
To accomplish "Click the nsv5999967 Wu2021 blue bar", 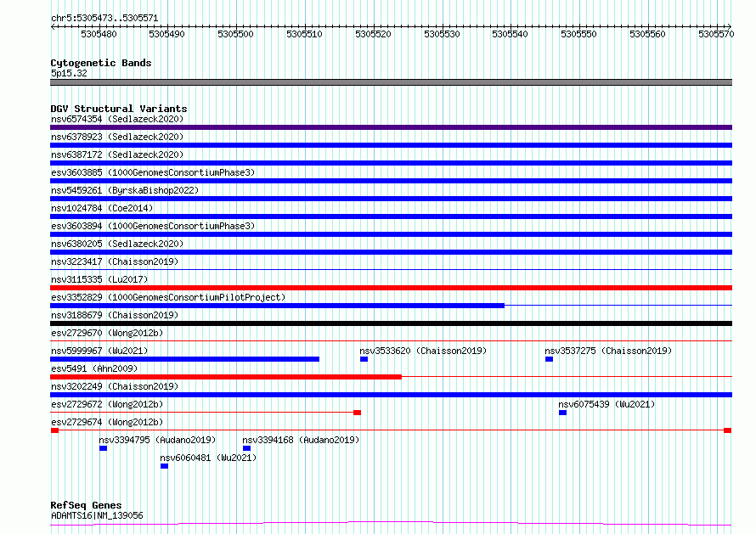I will pyautogui.click(x=184, y=359).
